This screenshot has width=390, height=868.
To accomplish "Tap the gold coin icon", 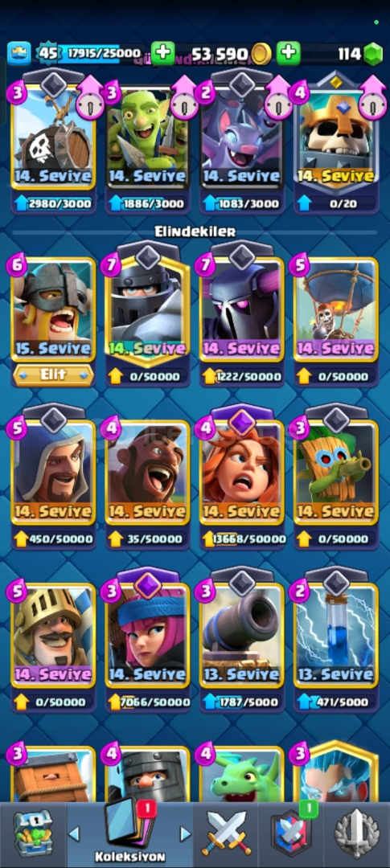I will click(261, 54).
